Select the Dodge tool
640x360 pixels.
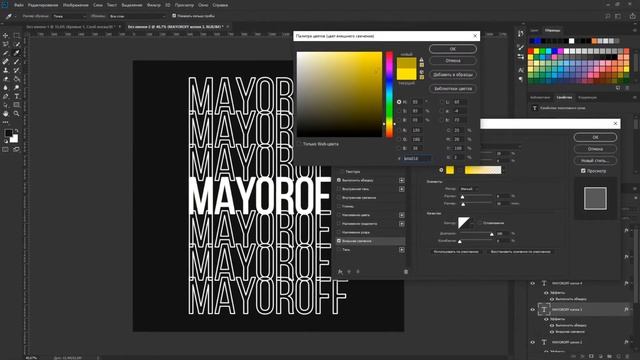tap(16, 87)
